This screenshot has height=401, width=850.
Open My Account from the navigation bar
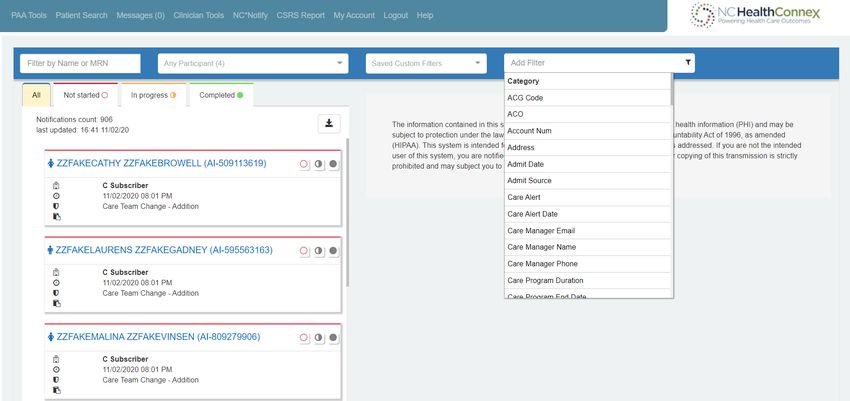tap(354, 15)
